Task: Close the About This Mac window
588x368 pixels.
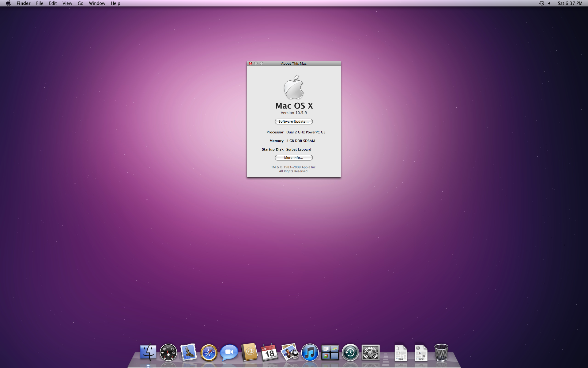Action: point(250,63)
